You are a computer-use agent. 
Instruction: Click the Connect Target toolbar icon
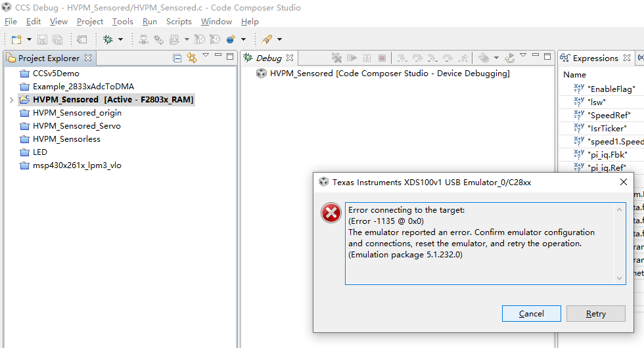click(x=143, y=39)
